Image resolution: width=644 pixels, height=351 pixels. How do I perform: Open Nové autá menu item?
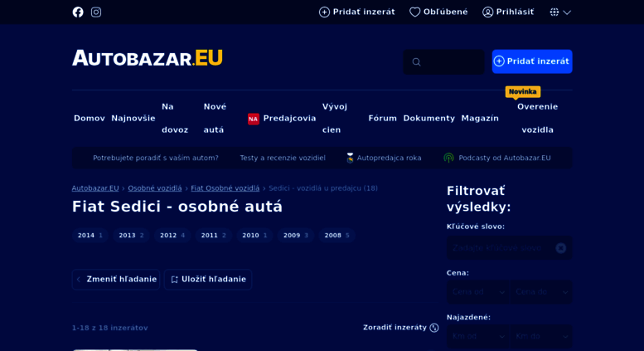tap(215, 119)
